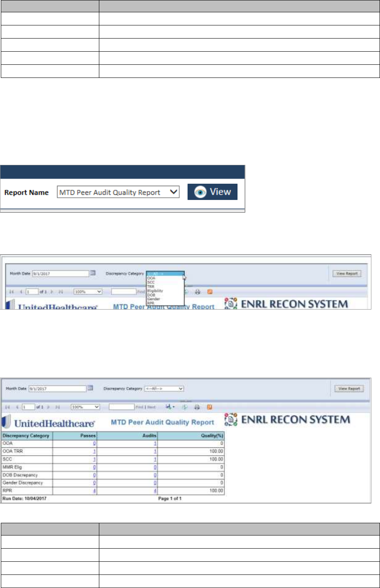The height and width of the screenshot is (588, 380).
Task: Go to first page in results table viewer
Action: pyautogui.click(x=8, y=407)
